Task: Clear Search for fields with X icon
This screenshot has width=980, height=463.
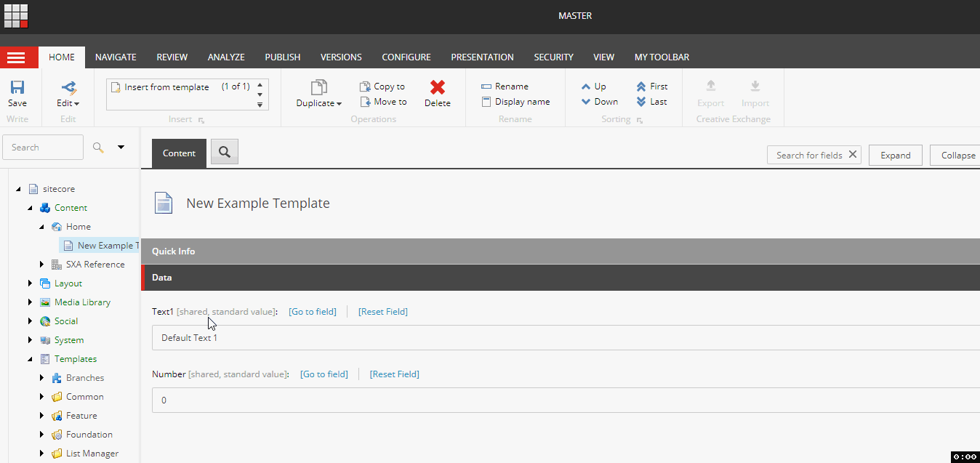Action: point(853,154)
